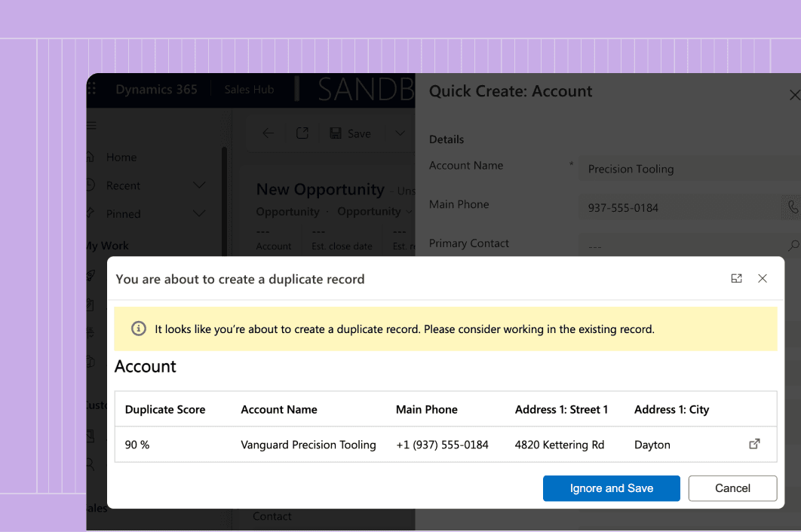Click the +1 (937) 555-0184 phone cell
This screenshot has width=801, height=532.
click(442, 445)
